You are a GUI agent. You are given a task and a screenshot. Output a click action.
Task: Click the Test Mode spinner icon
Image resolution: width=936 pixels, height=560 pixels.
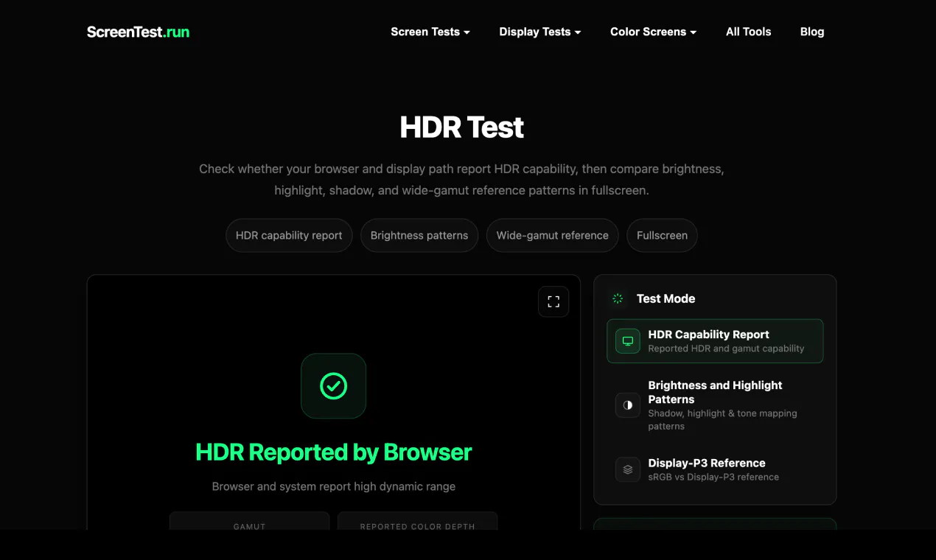pos(618,298)
